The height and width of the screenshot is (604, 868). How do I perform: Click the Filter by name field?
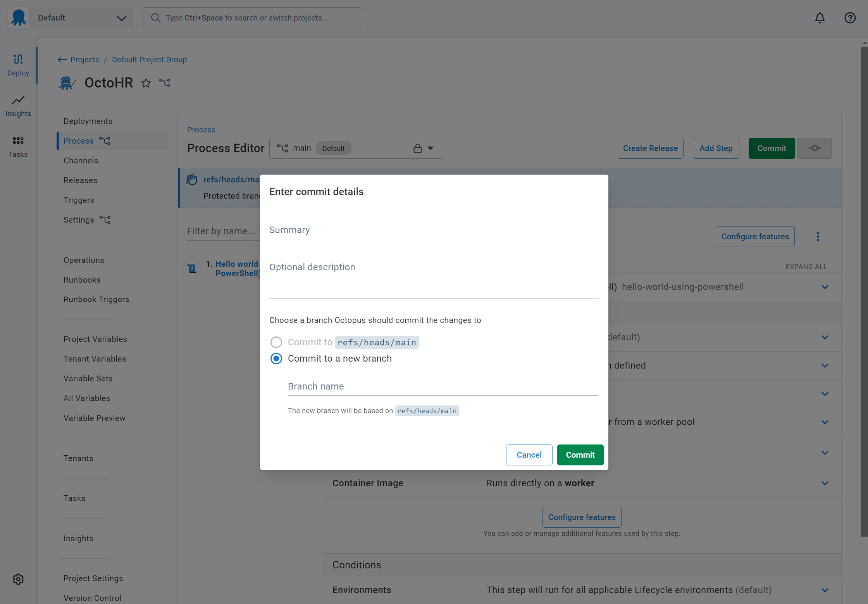[223, 231]
